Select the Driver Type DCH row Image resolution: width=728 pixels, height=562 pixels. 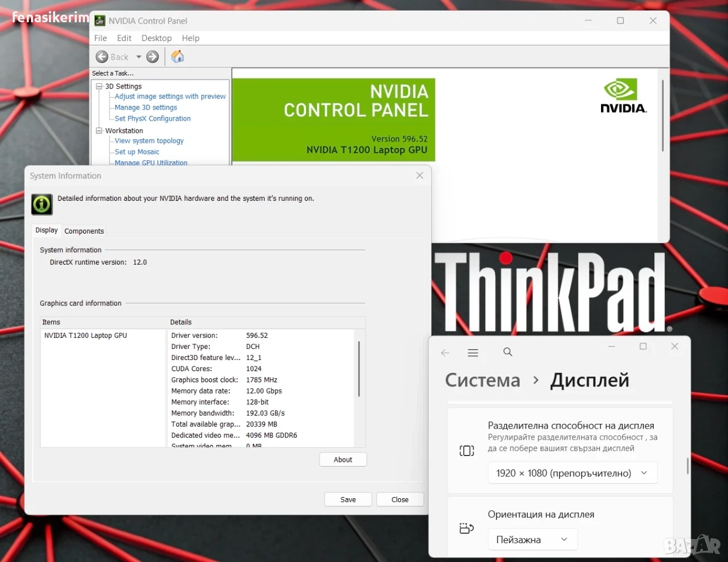click(261, 347)
